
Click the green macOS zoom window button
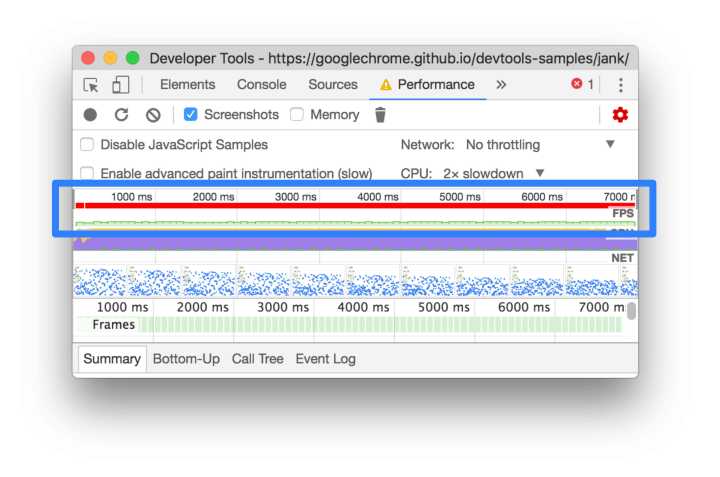pos(133,58)
